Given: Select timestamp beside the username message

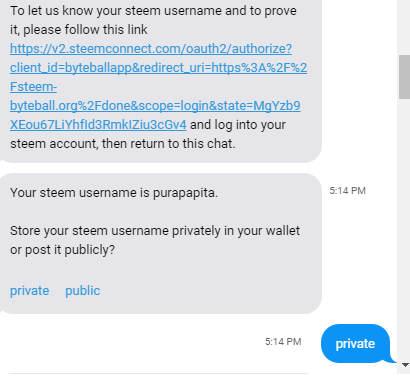Looking at the screenshot, I should (x=348, y=191).
